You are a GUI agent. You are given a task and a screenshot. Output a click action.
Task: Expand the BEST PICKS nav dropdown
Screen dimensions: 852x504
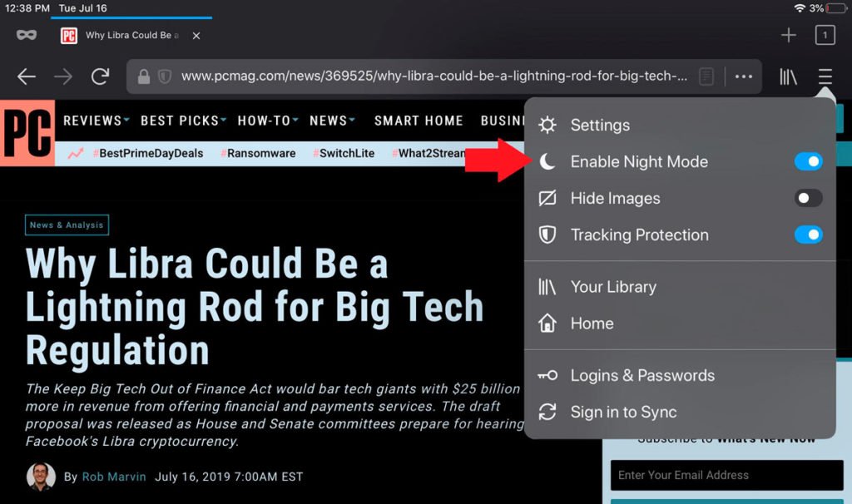[x=183, y=121]
